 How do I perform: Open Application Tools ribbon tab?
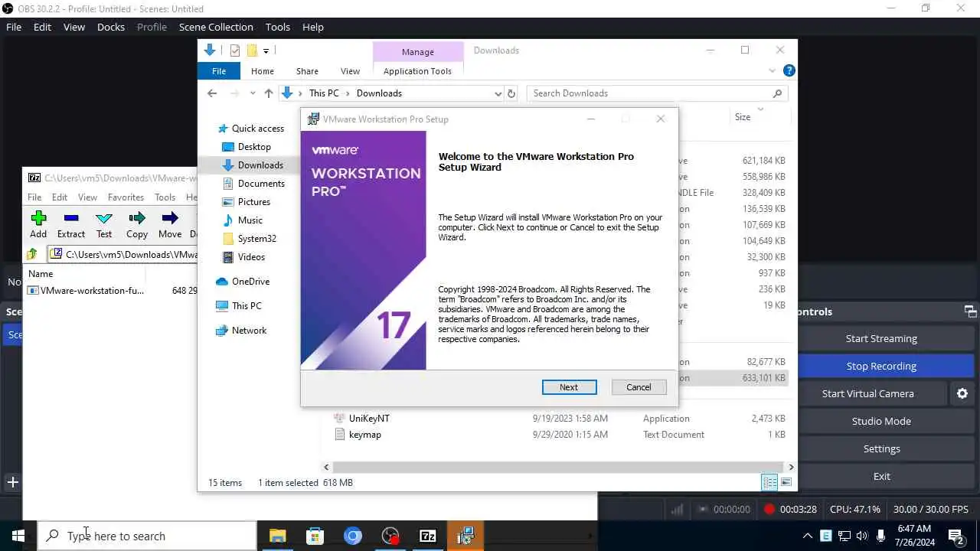(417, 71)
